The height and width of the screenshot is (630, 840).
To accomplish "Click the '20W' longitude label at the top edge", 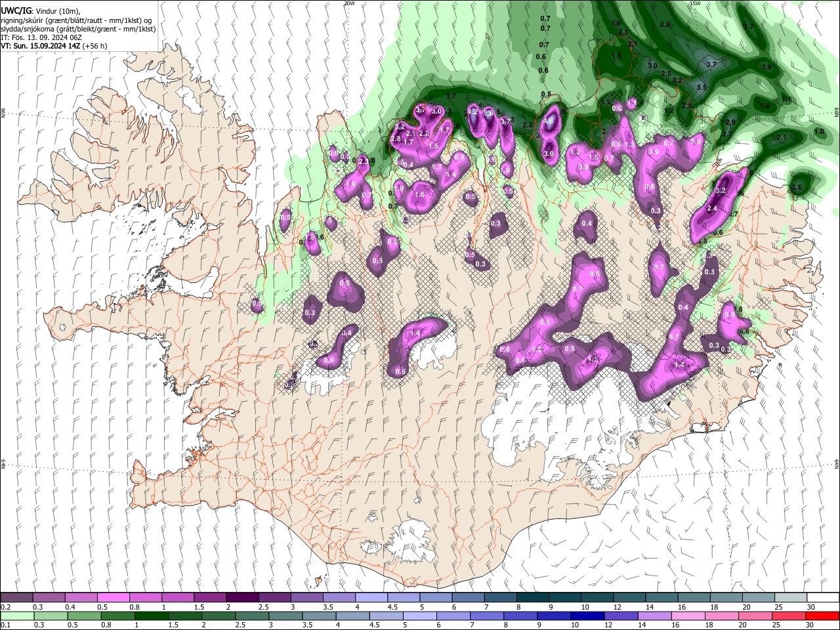I will click(348, 3).
